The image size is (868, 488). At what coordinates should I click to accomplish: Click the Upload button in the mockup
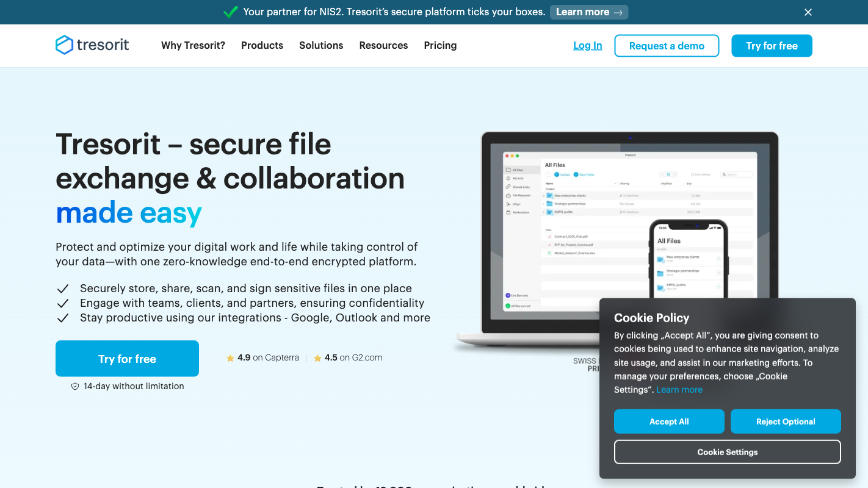point(562,174)
